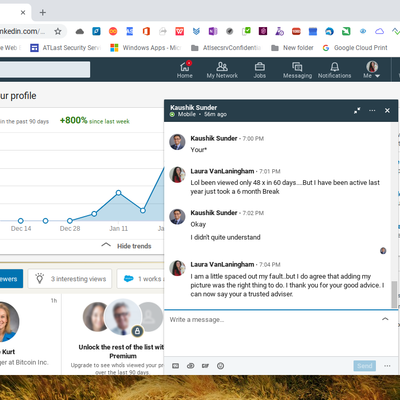Viewport: 400px width, 400px height.
Task: Select the Jan 11 point on the chart
Action: [119, 193]
